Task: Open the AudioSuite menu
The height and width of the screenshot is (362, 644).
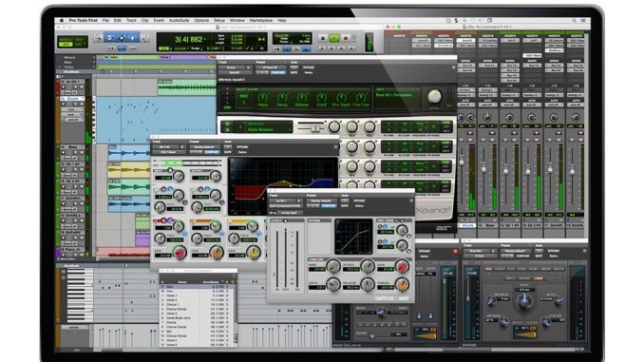Action: point(180,20)
